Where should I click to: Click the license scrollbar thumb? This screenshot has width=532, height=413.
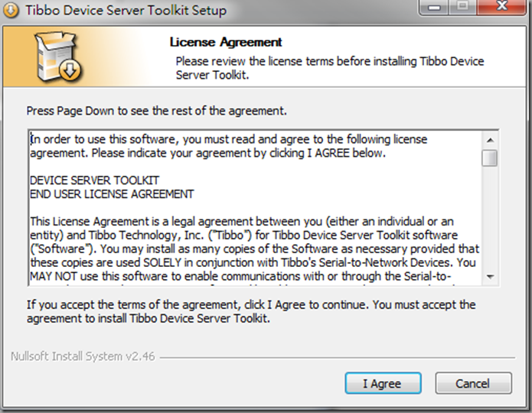[490, 158]
